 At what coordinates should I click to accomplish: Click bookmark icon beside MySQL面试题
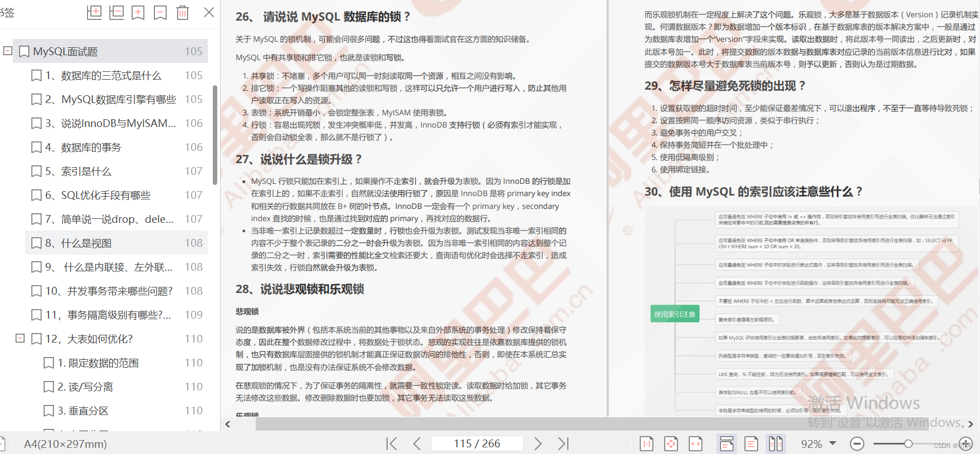tap(24, 52)
